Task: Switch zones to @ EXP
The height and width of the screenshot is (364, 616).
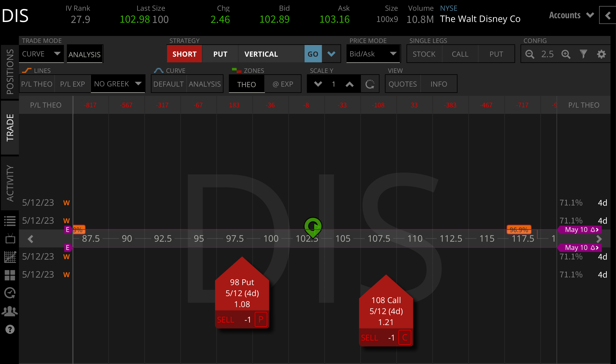Action: click(283, 84)
